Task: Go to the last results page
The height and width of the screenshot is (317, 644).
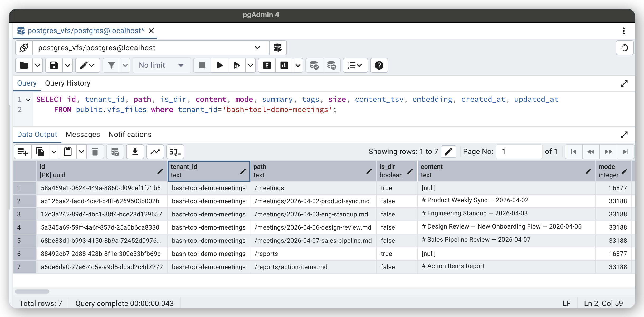Action: 626,152
